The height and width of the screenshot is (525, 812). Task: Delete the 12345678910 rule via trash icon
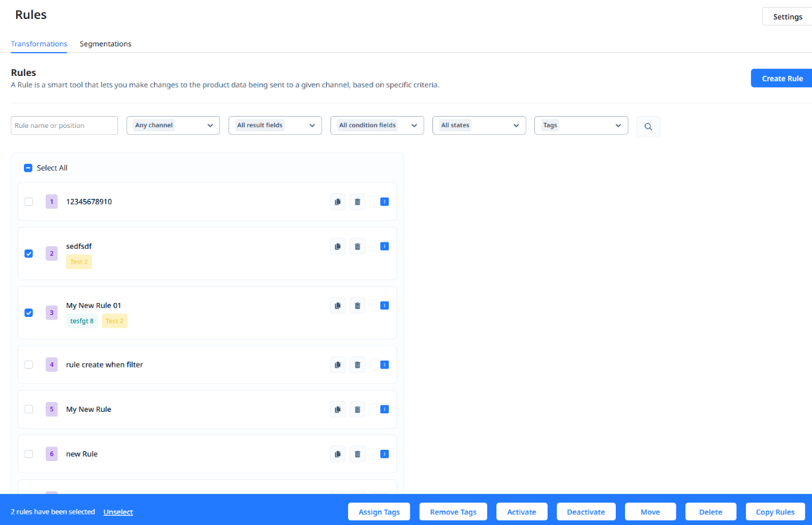tap(357, 202)
